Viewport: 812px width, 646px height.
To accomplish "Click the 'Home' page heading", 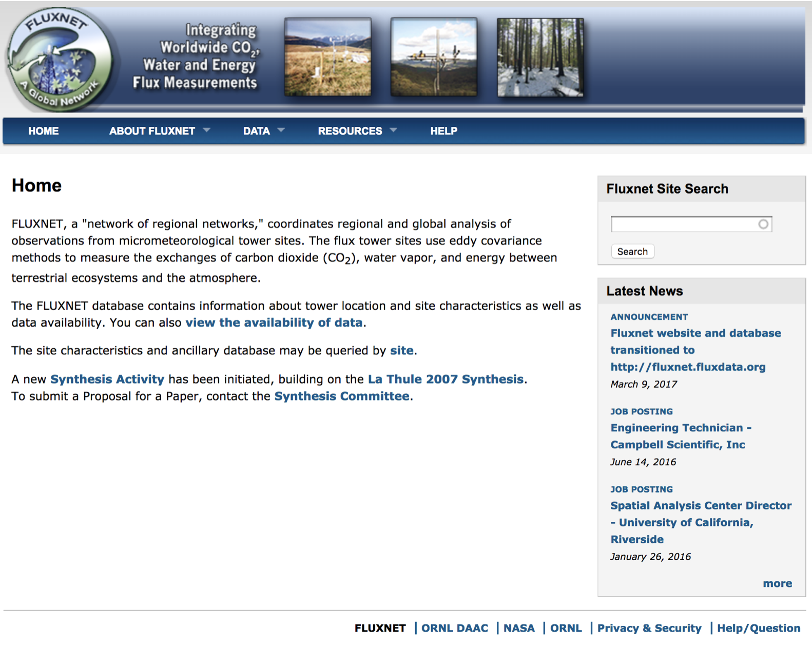I will click(36, 185).
